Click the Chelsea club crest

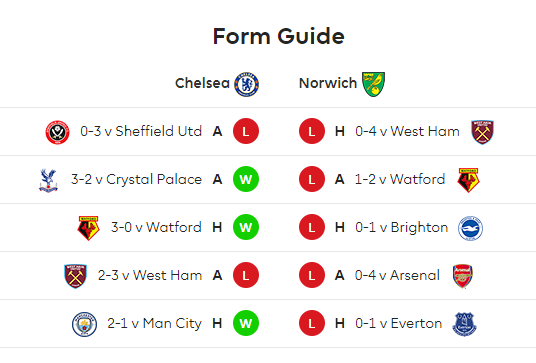(246, 84)
